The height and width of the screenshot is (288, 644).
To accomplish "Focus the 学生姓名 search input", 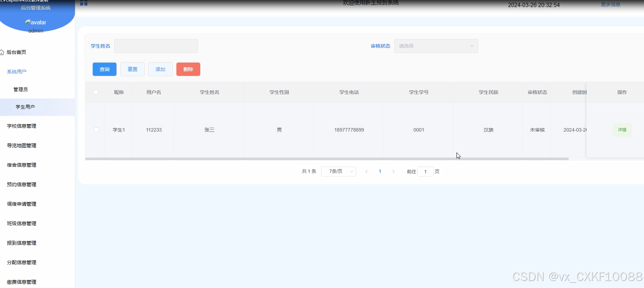I will pos(156,46).
